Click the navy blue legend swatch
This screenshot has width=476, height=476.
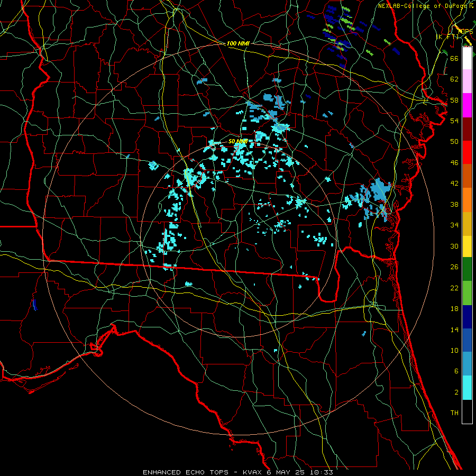(x=467, y=317)
